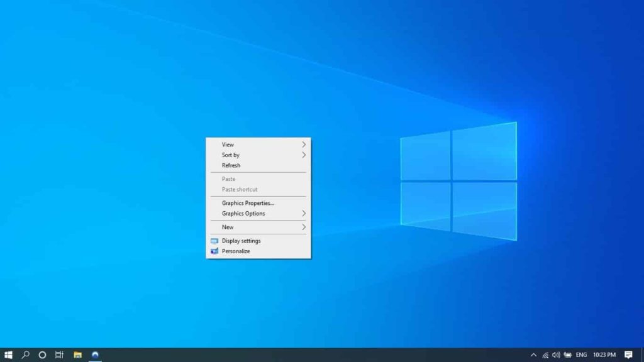The height and width of the screenshot is (362, 644).
Task: Check the battery tray icon
Action: click(x=568, y=355)
